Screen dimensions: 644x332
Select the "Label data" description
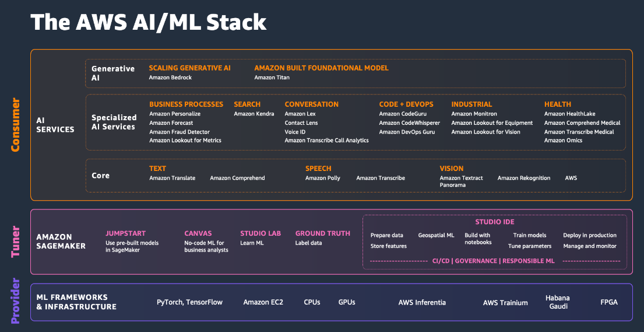tap(308, 243)
